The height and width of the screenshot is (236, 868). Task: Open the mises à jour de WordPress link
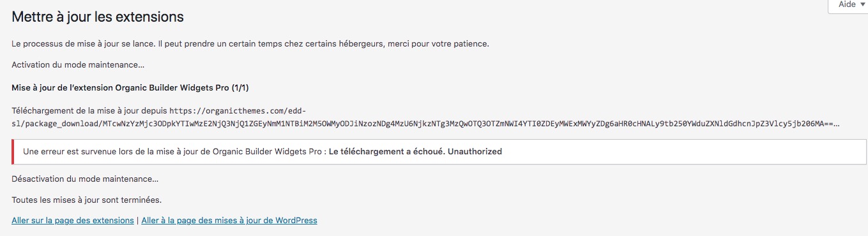click(229, 221)
